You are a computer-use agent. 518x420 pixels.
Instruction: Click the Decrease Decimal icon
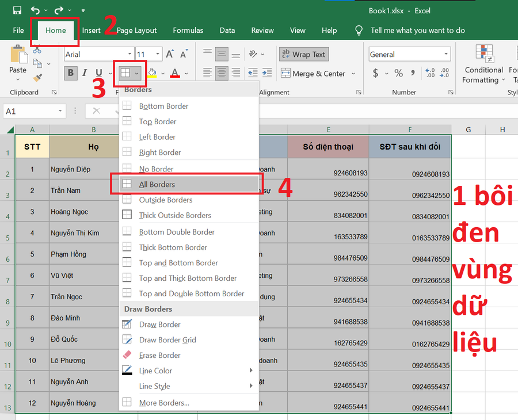444,73
